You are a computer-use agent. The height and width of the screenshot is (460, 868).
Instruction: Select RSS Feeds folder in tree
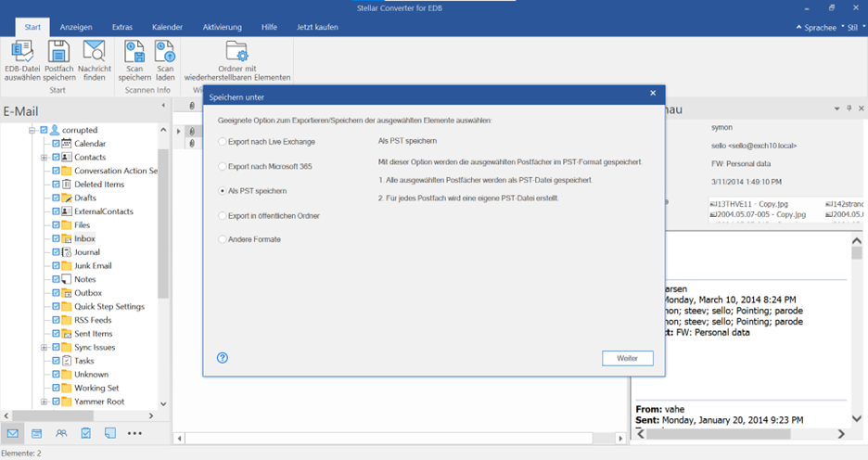pyautogui.click(x=93, y=320)
